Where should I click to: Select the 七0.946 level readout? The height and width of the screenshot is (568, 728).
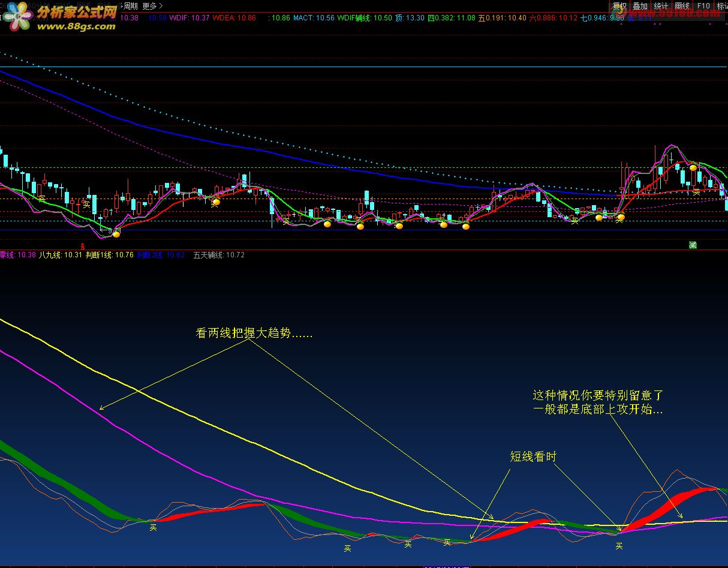[x=602, y=18]
